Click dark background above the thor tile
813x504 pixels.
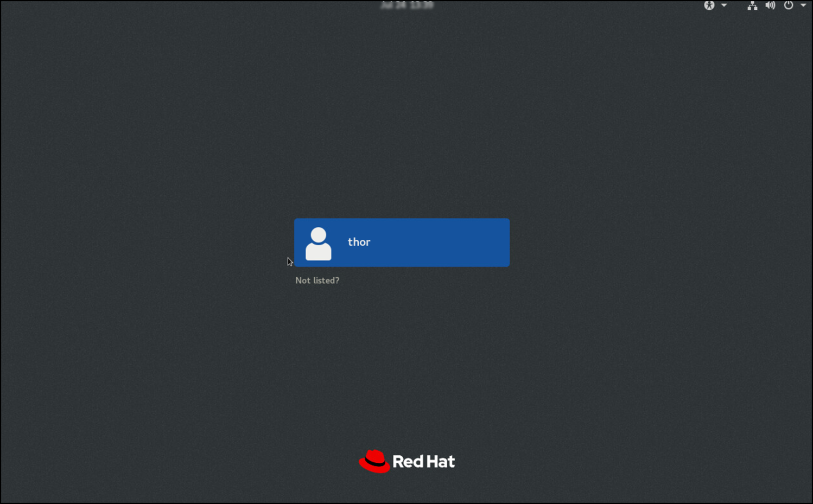[x=402, y=136]
